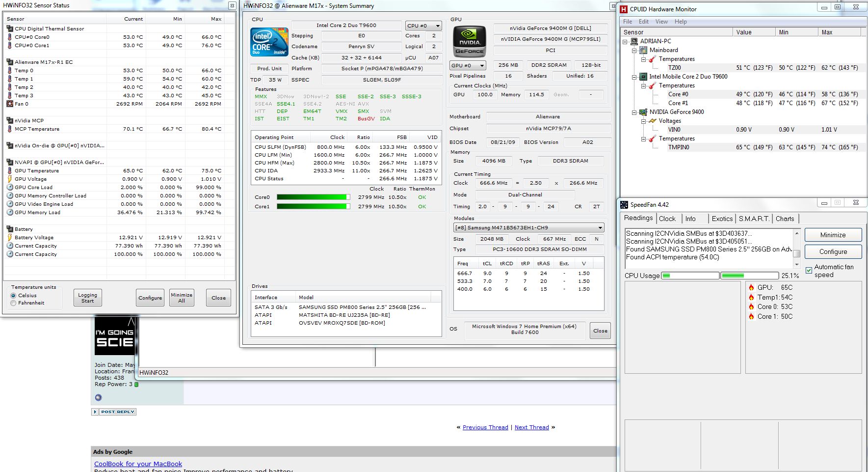
Task: Select Celsius temperature units
Action: click(x=13, y=296)
